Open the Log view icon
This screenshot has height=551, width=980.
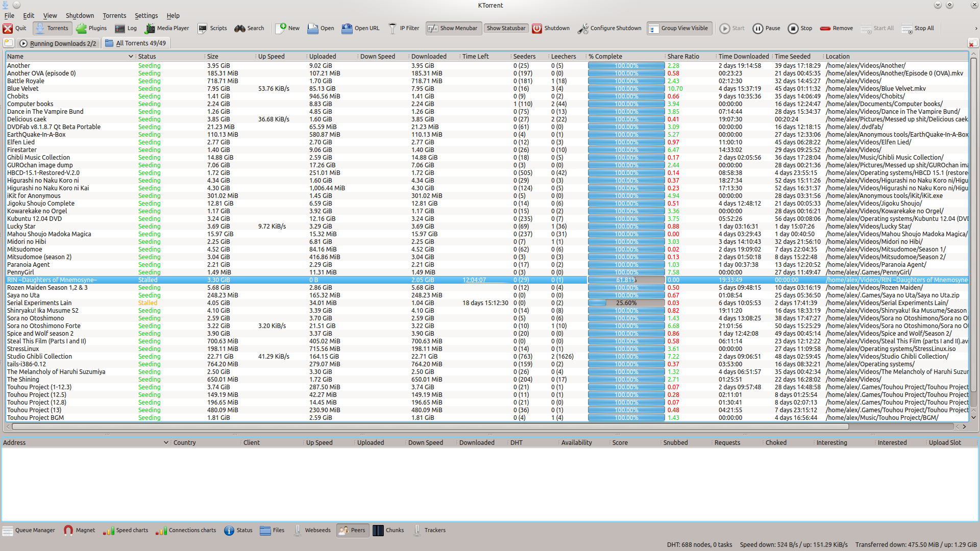click(126, 29)
